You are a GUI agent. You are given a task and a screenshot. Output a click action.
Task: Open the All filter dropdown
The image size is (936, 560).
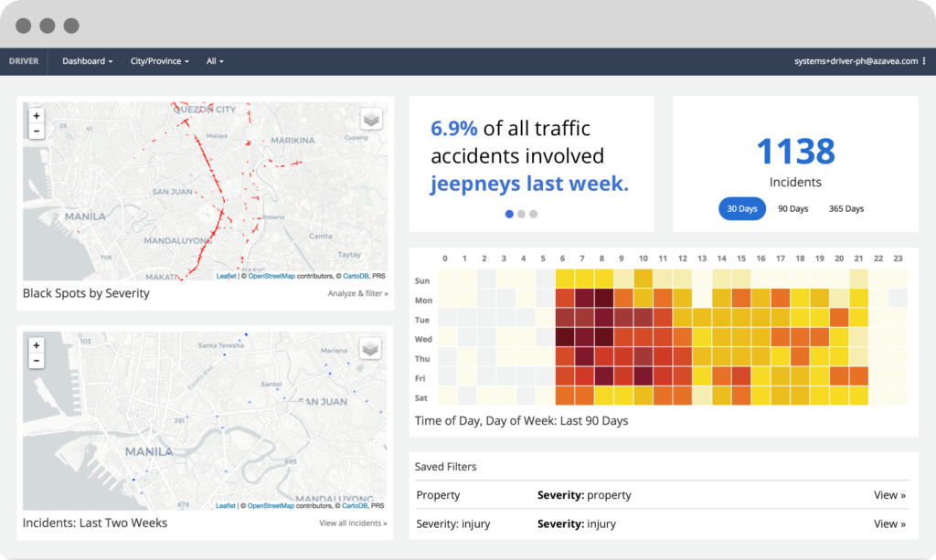(x=213, y=61)
